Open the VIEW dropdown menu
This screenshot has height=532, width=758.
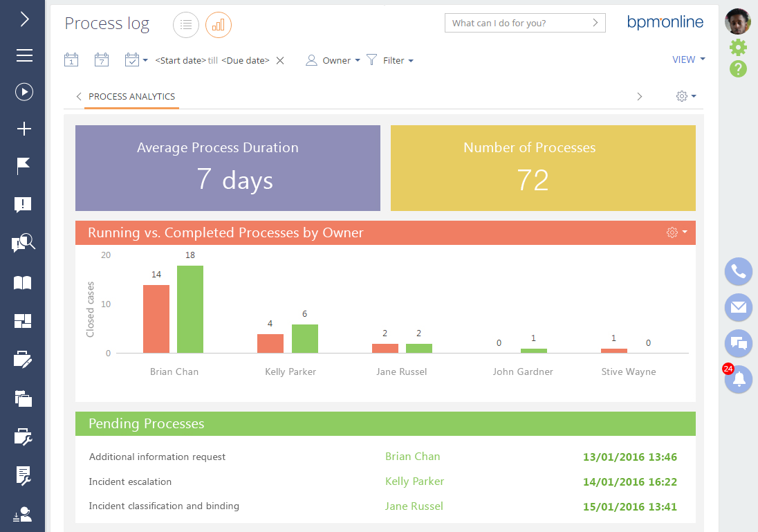pos(689,59)
